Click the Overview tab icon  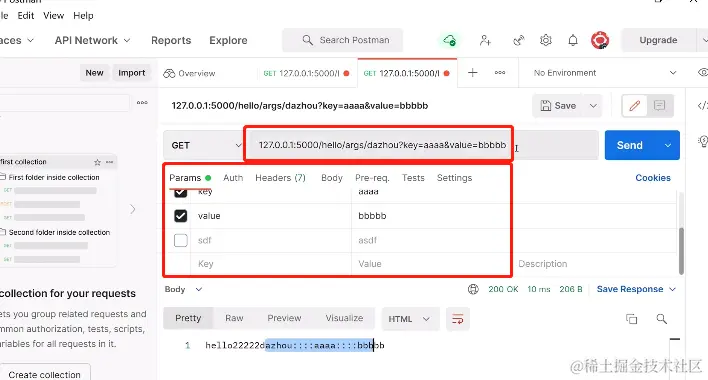169,73
